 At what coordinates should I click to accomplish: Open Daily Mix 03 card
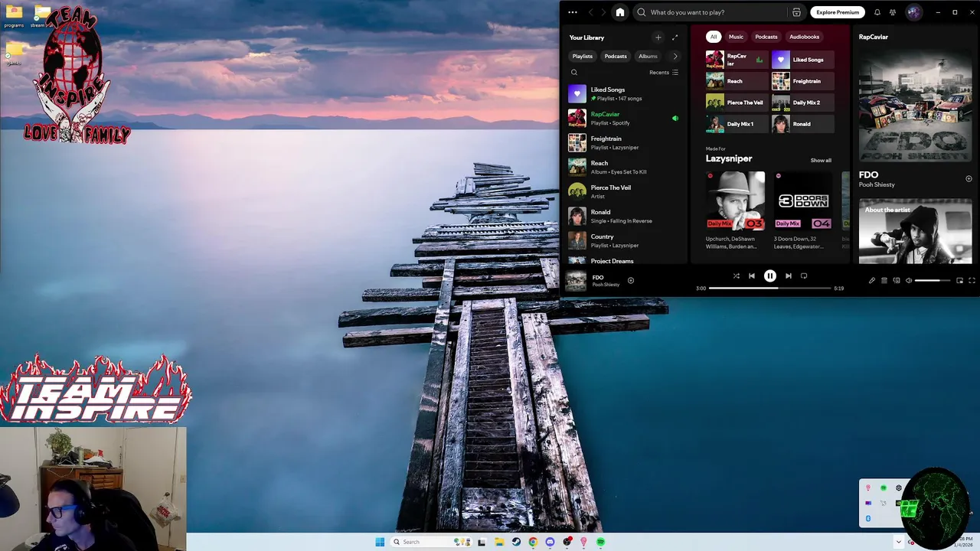[x=735, y=210]
